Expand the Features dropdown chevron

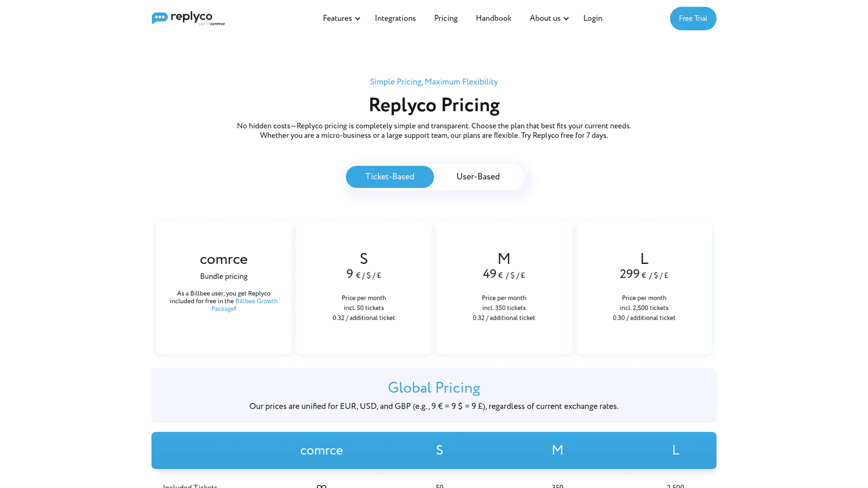[358, 19]
